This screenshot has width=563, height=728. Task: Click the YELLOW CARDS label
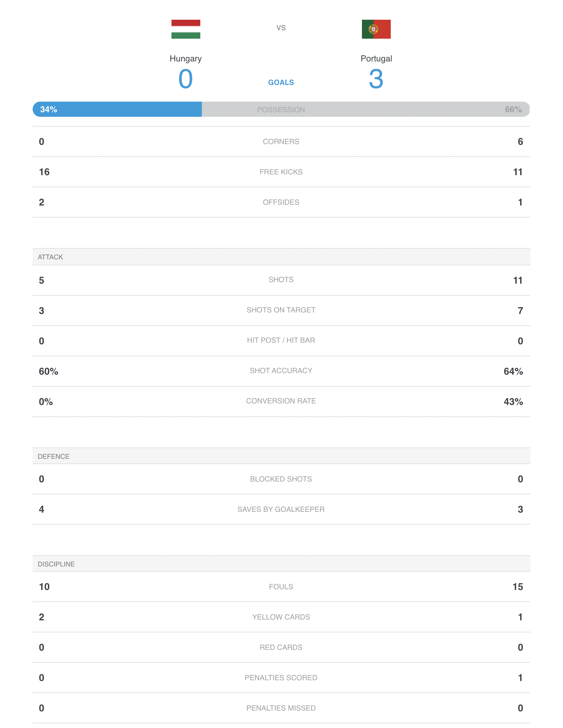click(281, 617)
